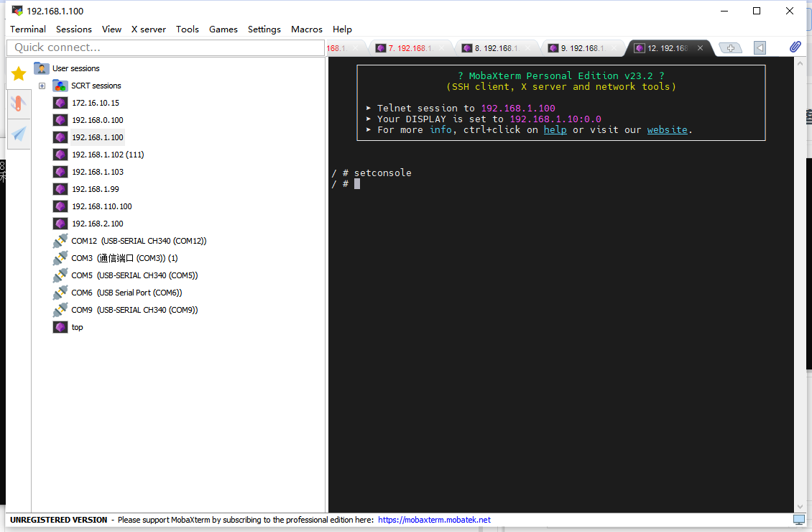Image resolution: width=812 pixels, height=532 pixels.
Task: Click the UNREGISTERED VERSION status text
Action: point(58,520)
